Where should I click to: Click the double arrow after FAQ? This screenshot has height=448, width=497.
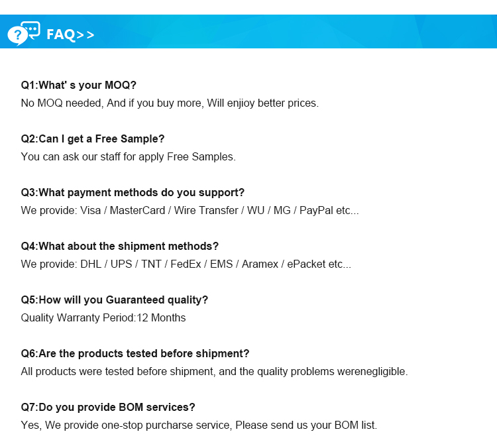86,34
